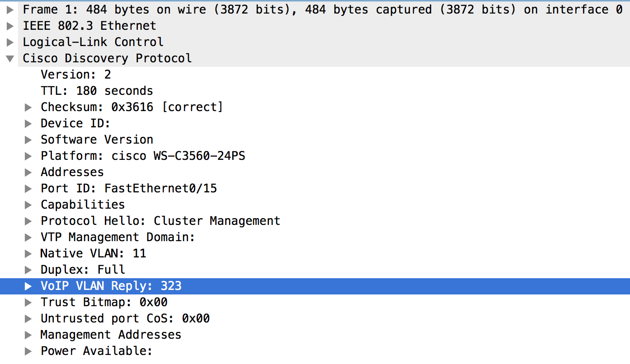The height and width of the screenshot is (364, 630).
Task: Expand the Checksum 0x3616 field
Action: click(x=28, y=107)
